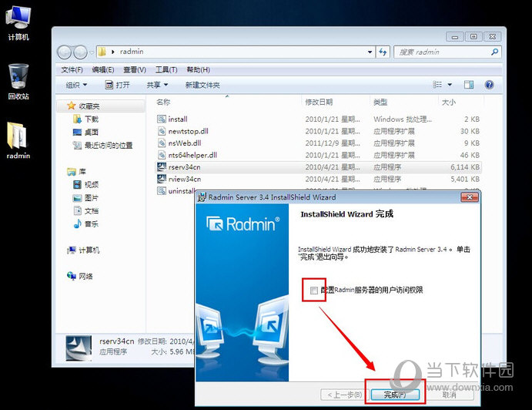Click the 2011/12/9 date cell
Screen dimensions: 532x410
(x=333, y=143)
